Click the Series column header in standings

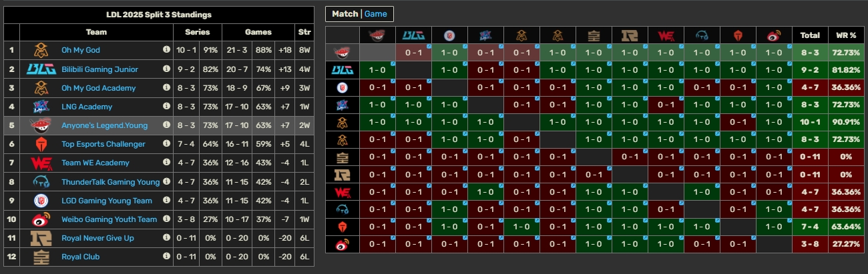(197, 32)
